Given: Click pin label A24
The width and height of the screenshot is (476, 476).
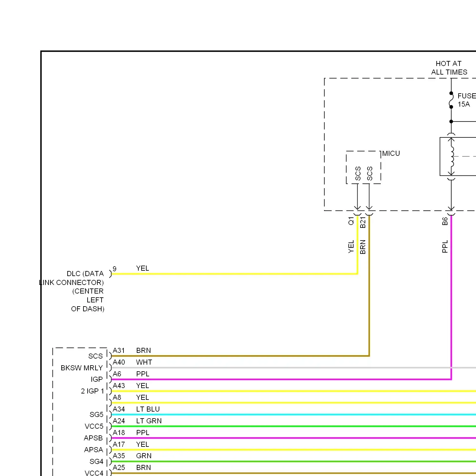Looking at the screenshot, I should (x=119, y=421).
